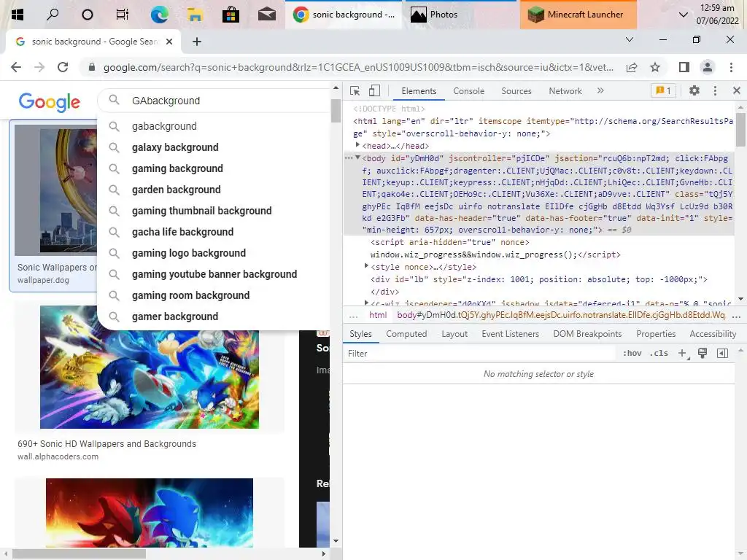
Task: Bookmark this page with the star
Action: pyautogui.click(x=655, y=67)
